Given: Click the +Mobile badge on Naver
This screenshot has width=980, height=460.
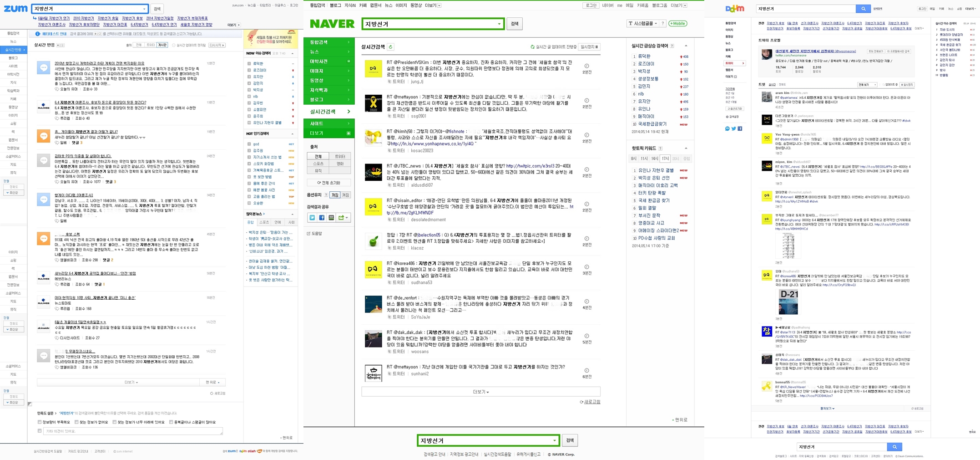Looking at the screenshot, I should (677, 24).
